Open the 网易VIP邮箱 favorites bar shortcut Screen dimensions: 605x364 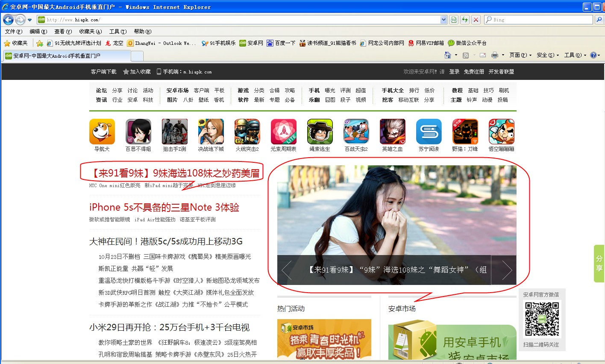click(426, 43)
